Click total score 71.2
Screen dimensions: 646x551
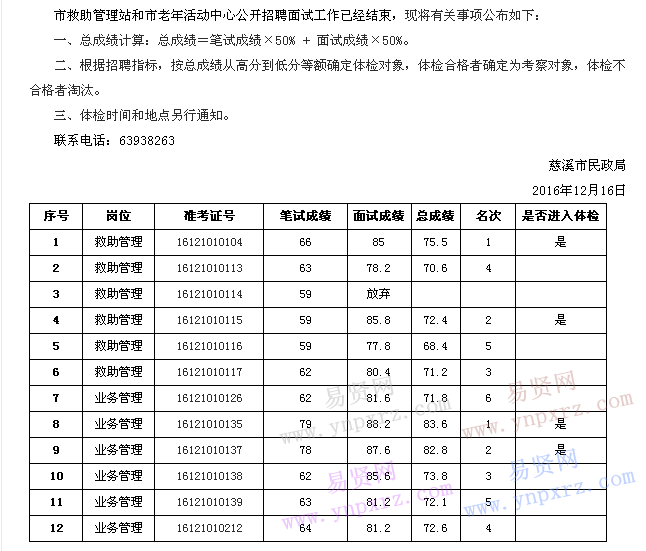point(435,372)
